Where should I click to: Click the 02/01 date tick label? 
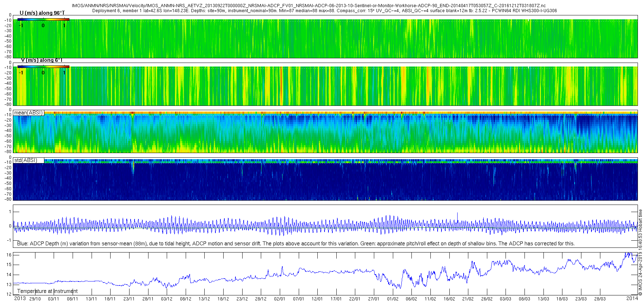coord(279,299)
